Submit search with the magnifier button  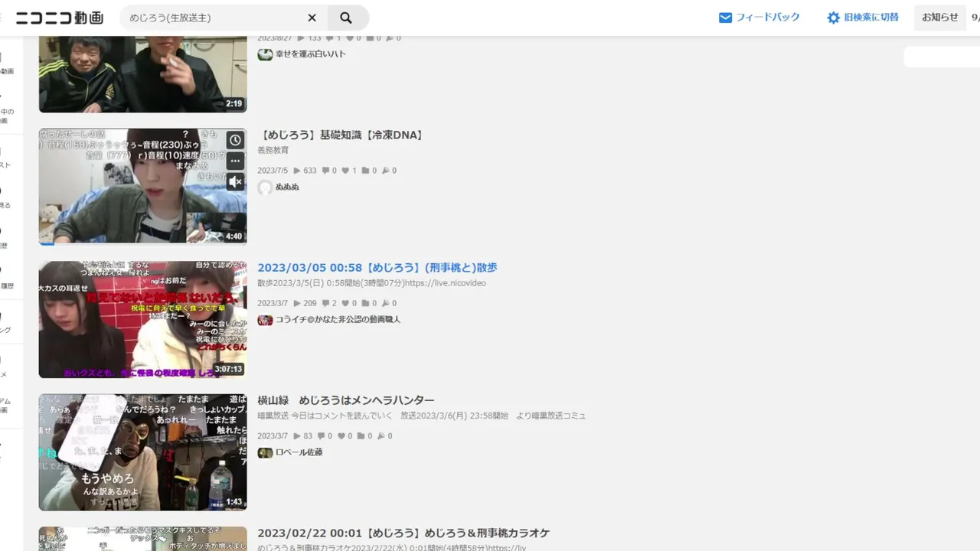point(347,18)
